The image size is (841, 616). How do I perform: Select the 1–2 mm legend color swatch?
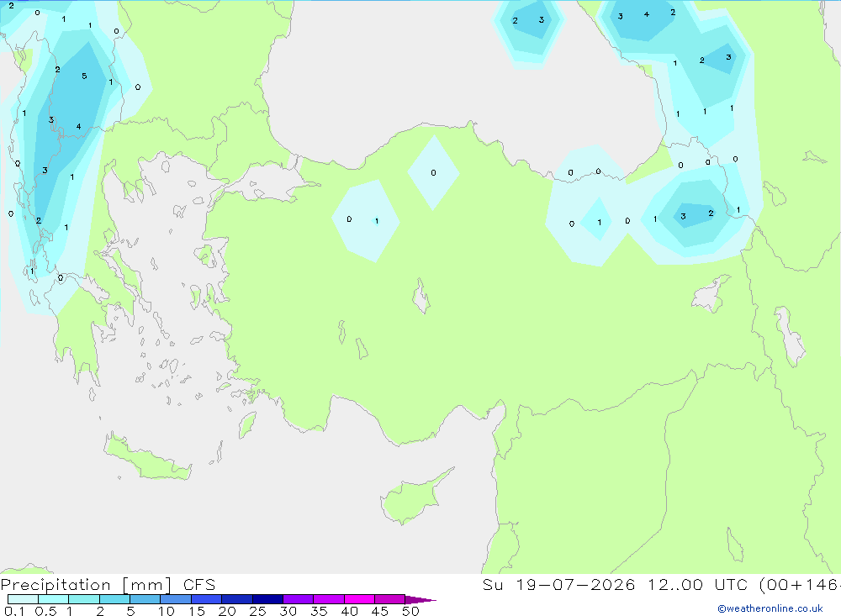click(x=83, y=599)
